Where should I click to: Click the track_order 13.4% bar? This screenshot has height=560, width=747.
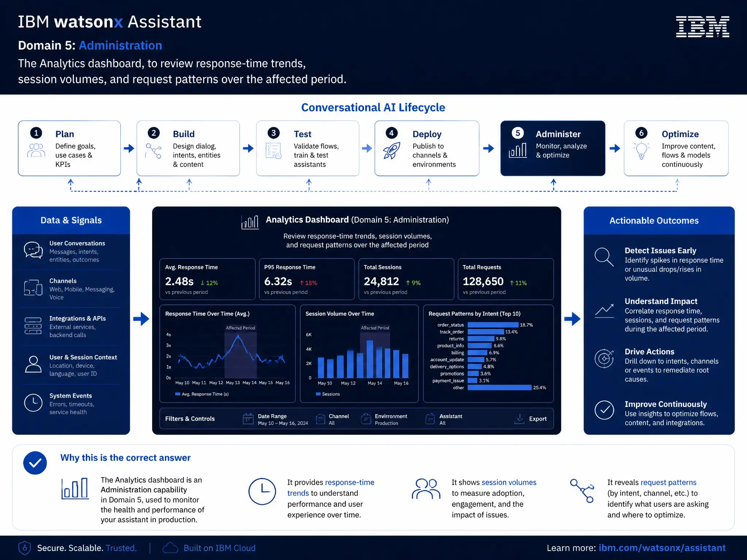tap(486, 332)
